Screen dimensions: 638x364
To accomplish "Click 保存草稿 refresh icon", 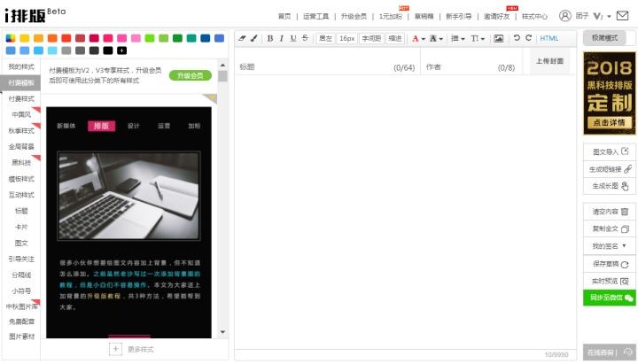I will pyautogui.click(x=625, y=264).
